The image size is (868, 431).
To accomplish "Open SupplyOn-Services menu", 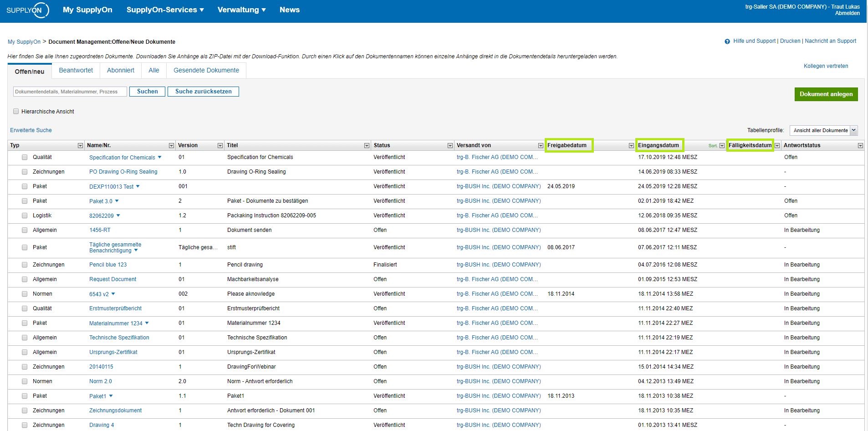I will tap(165, 10).
